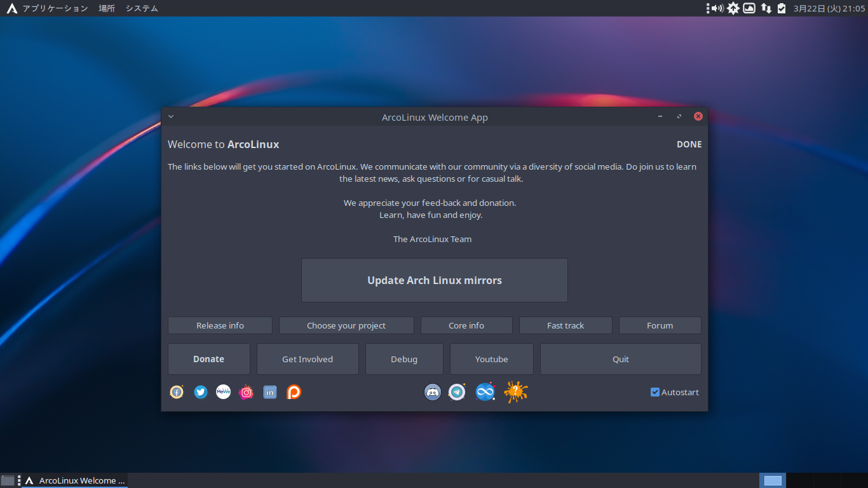
Task: Open the Telegram icon
Action: pyautogui.click(x=457, y=392)
